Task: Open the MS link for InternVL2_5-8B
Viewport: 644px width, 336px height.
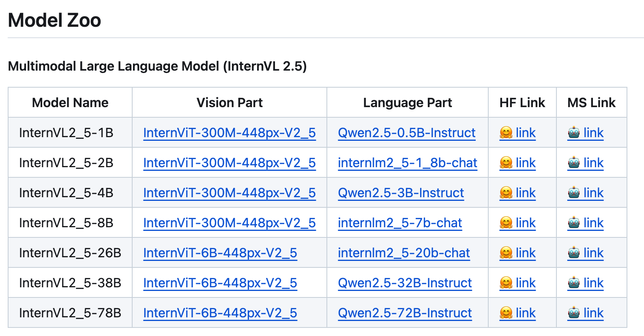Action: click(585, 223)
